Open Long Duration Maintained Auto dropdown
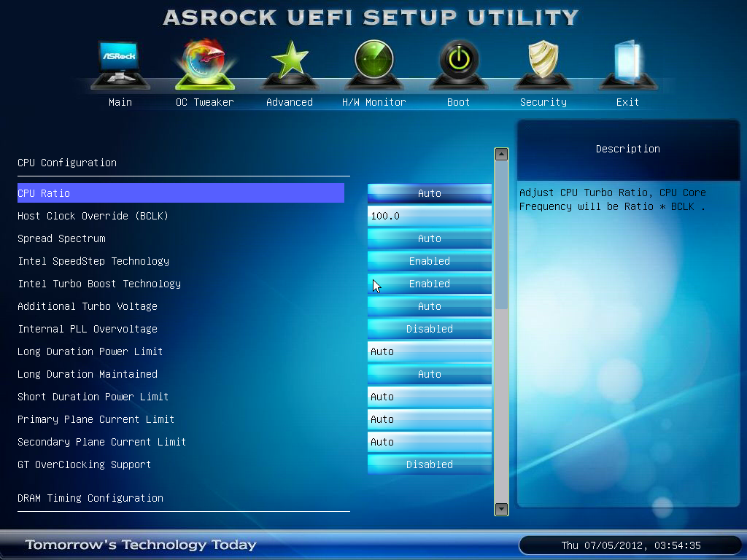 429,374
